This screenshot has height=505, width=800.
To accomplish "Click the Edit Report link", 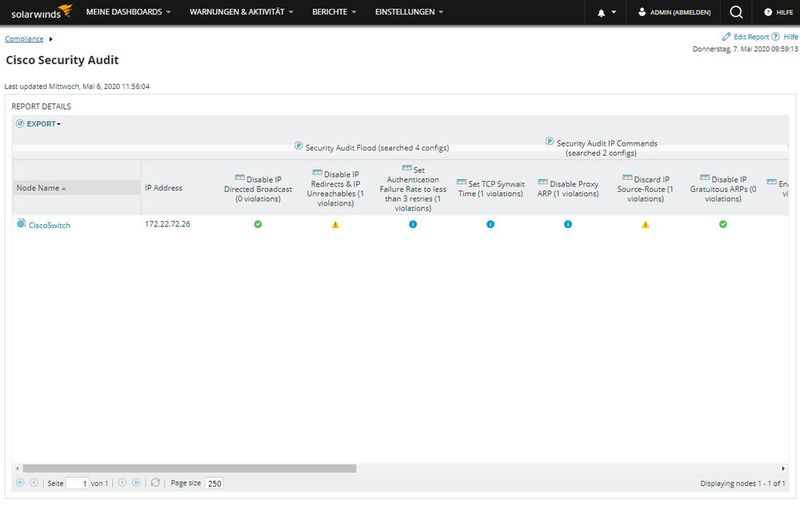I will [x=751, y=37].
